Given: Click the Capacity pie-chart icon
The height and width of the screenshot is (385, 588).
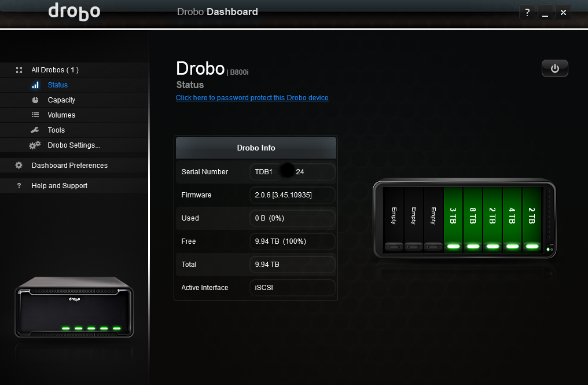Looking at the screenshot, I should click(35, 100).
